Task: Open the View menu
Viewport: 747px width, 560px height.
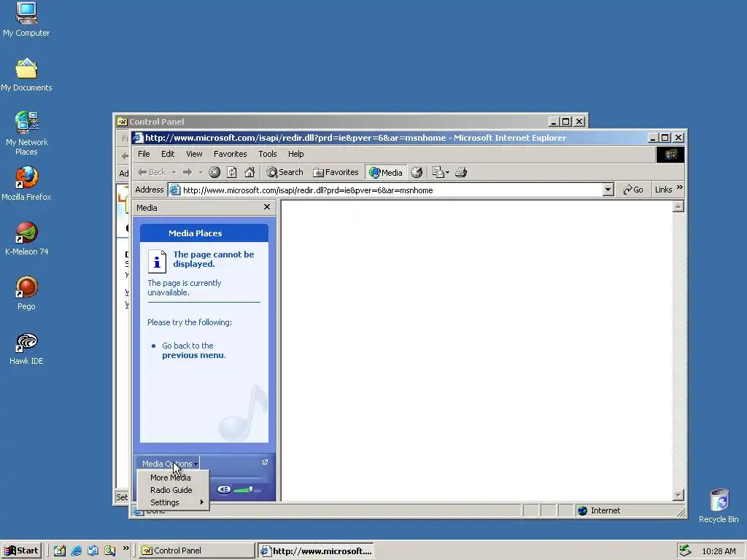Action: pyautogui.click(x=194, y=154)
